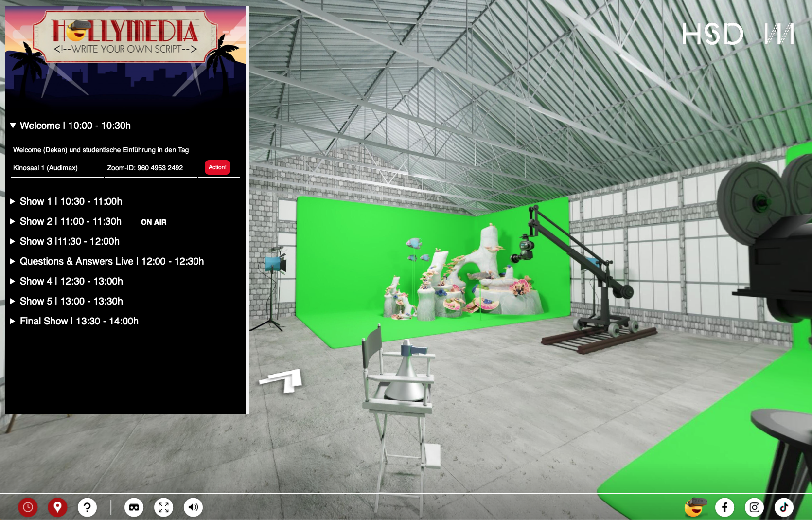812x520 pixels.
Task: Click the HSD logo
Action: [738, 34]
